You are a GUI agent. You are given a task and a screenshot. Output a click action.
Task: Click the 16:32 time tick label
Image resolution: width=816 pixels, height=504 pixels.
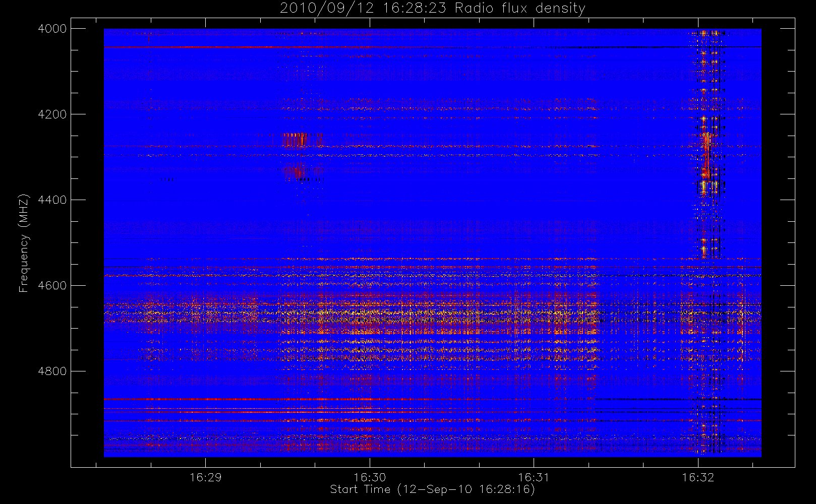tap(698, 477)
